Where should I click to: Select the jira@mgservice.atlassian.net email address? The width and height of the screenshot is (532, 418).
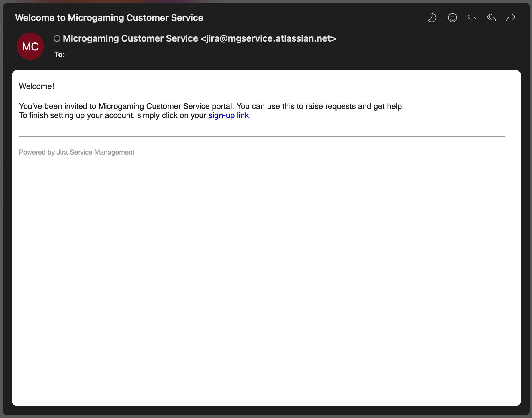click(268, 38)
